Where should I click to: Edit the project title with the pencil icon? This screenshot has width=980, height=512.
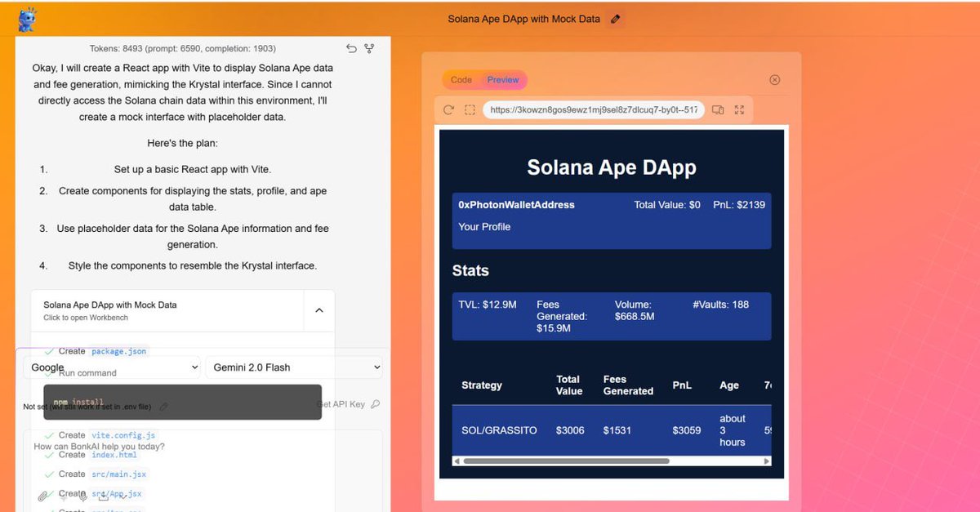click(x=616, y=19)
